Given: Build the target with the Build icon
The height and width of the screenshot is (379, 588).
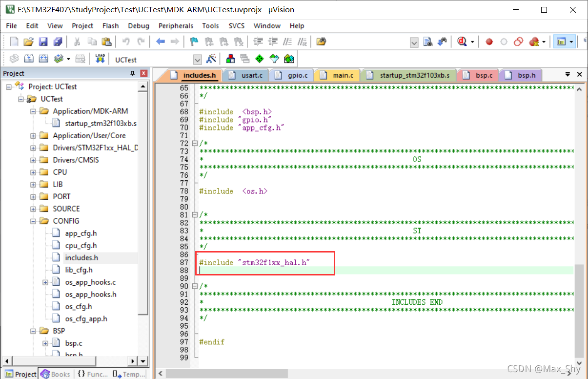Looking at the screenshot, I should point(29,59).
